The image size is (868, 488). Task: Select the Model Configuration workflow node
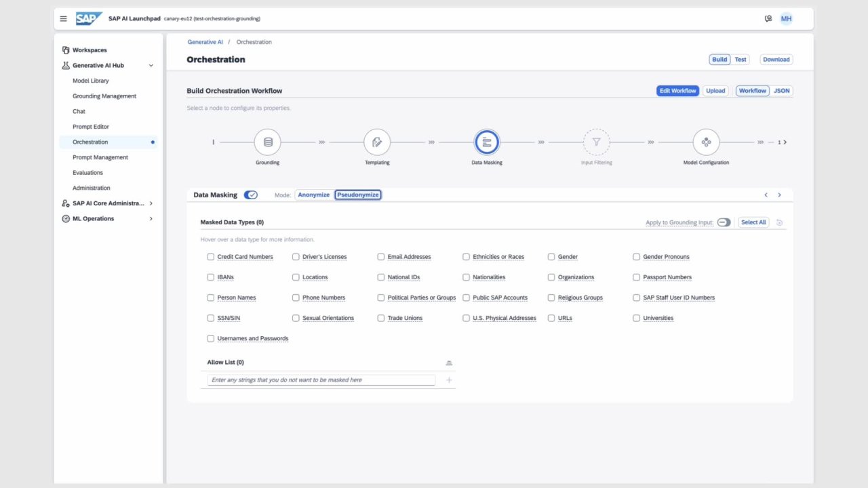click(x=706, y=142)
